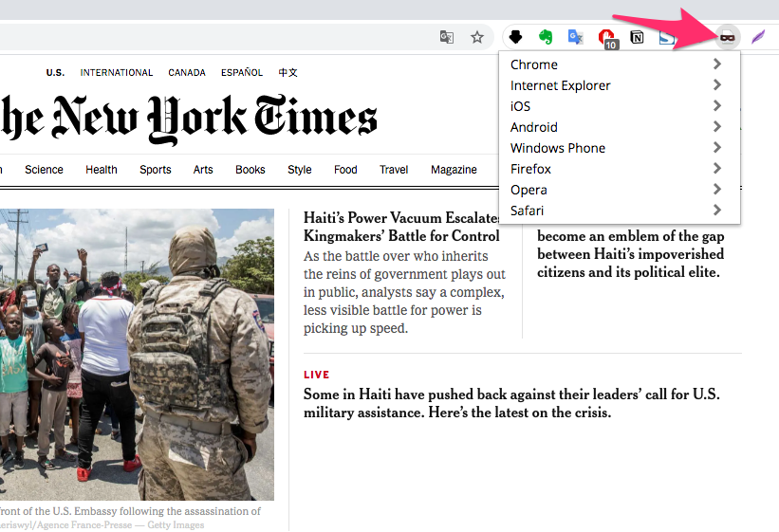The height and width of the screenshot is (532, 779).
Task: Choose Opera in the user-agent menu
Action: click(619, 190)
